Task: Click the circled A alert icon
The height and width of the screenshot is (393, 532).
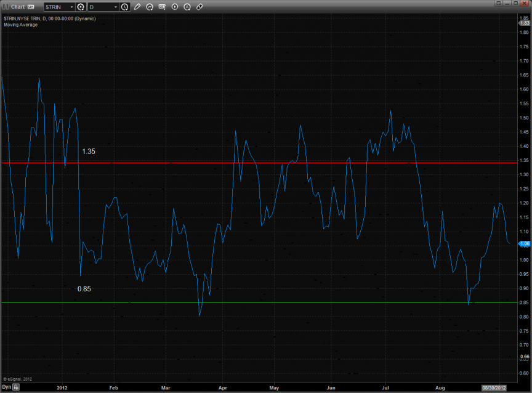Action: tap(187, 7)
